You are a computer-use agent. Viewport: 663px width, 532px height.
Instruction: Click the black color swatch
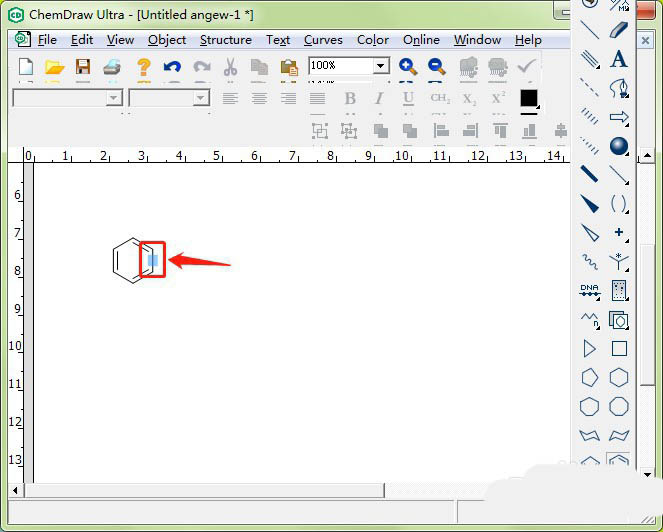pyautogui.click(x=529, y=98)
